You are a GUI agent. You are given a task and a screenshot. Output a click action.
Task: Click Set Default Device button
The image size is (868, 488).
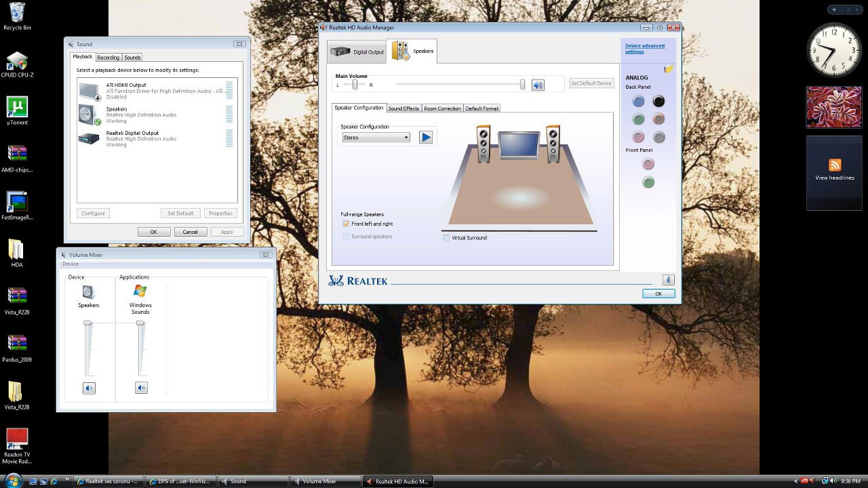(x=591, y=83)
